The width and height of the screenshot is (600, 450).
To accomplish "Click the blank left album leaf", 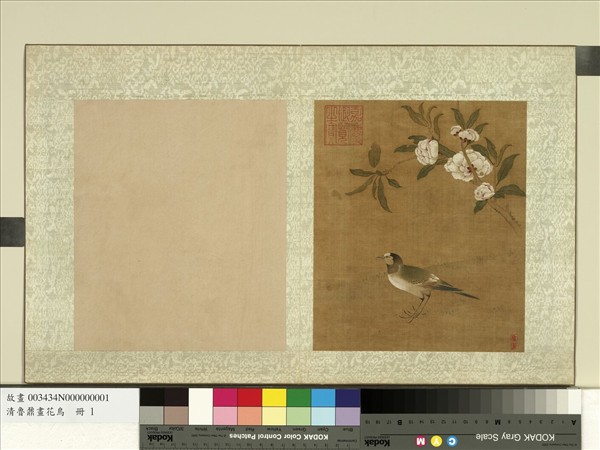I will pos(180,225).
